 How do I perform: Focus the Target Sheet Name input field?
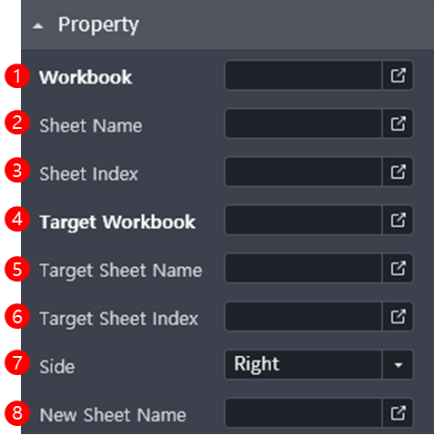coord(303,268)
